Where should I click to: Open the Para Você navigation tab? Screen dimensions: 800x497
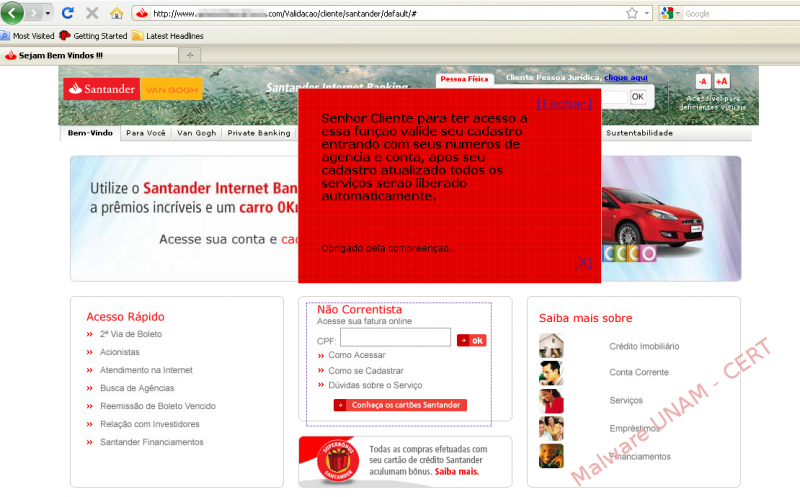point(145,133)
